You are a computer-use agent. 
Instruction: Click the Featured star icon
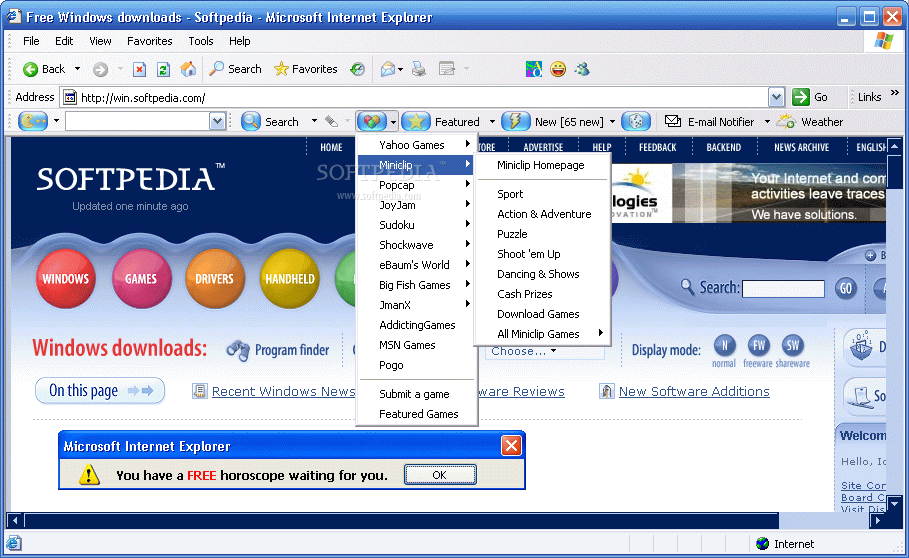(x=416, y=121)
